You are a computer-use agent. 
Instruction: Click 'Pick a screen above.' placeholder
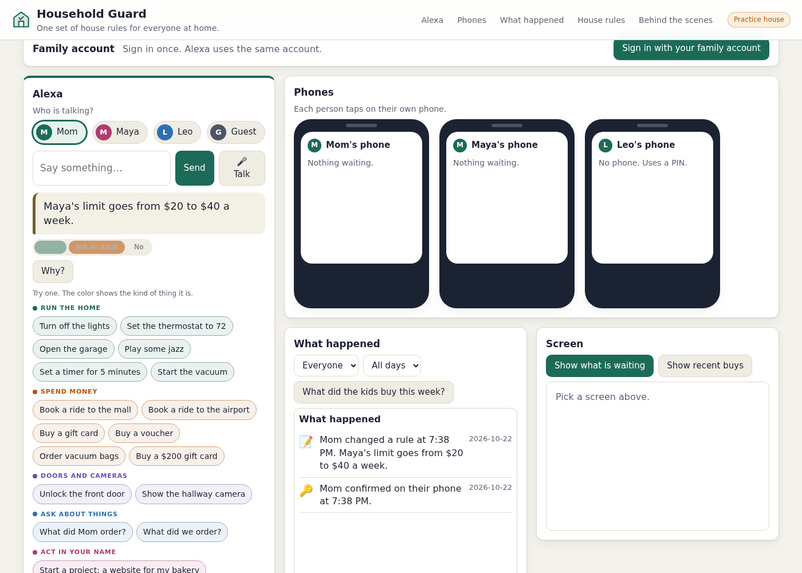pyautogui.click(x=602, y=397)
